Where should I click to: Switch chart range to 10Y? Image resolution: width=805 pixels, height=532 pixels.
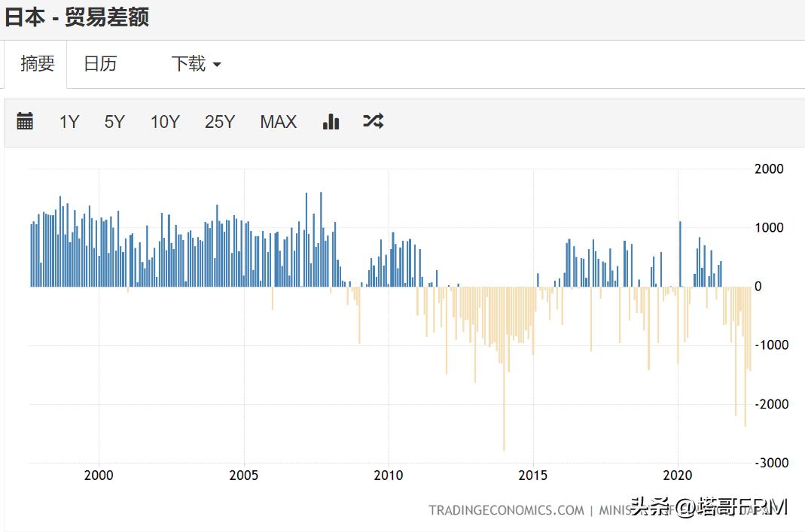(x=164, y=122)
